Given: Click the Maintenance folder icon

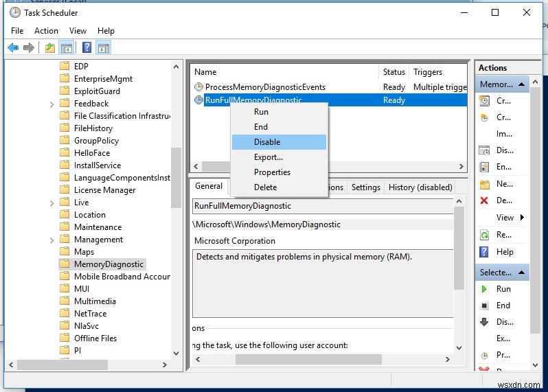Looking at the screenshot, I should coord(65,227).
